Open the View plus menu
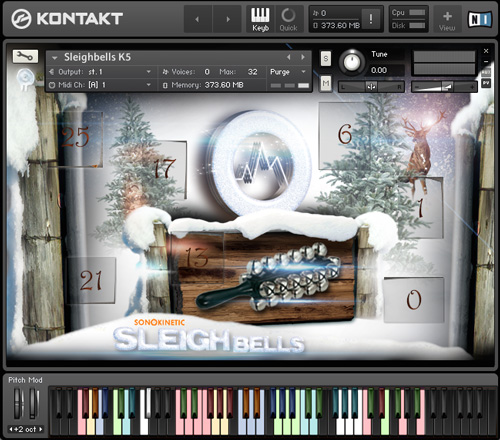Viewport: 500px width, 440px height. pos(447,19)
